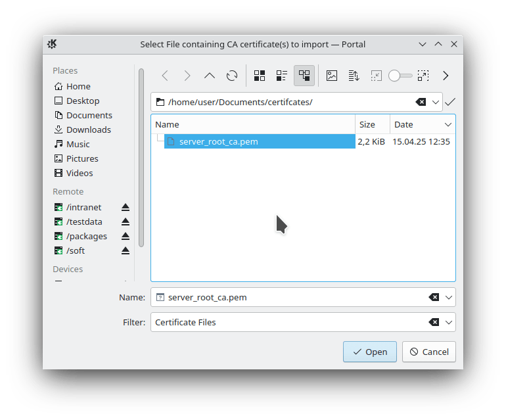The image size is (506, 420).
Task: Eject the /packages remote mount
Action: coord(126,237)
